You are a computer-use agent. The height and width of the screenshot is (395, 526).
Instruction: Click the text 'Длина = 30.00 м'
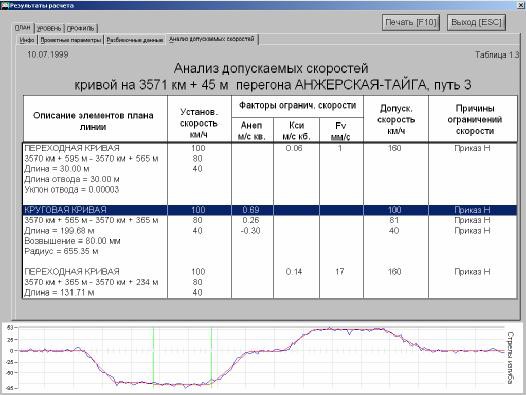(57, 169)
